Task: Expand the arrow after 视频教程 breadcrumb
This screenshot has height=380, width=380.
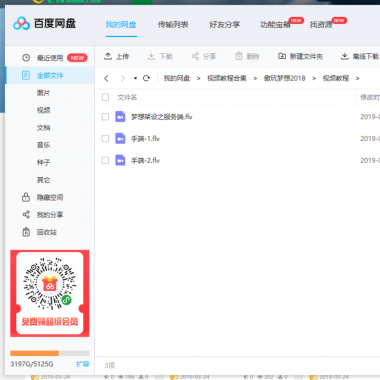Action: 357,78
